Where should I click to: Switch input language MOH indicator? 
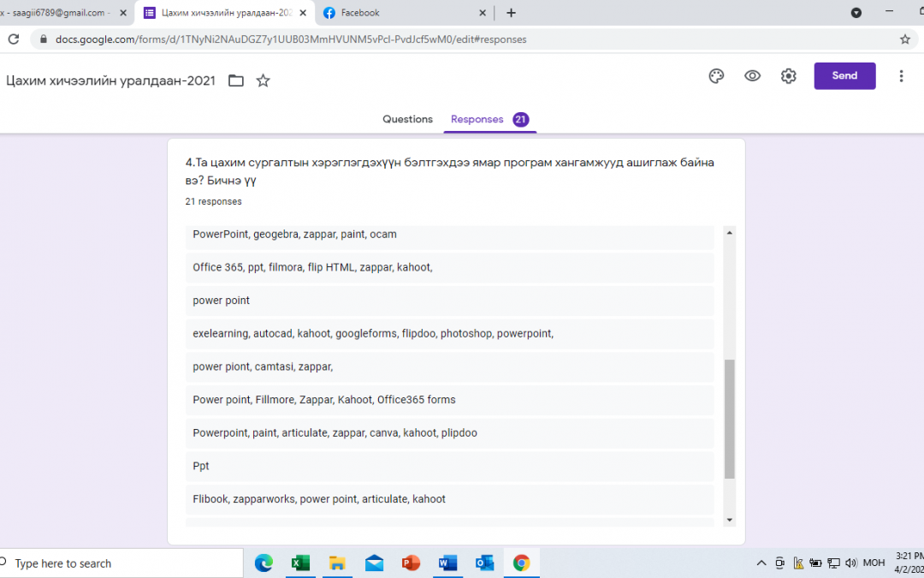pos(874,563)
